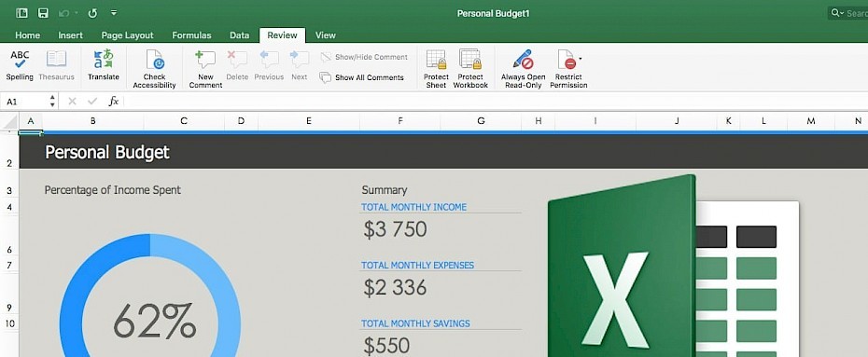Viewport: 868px width, 357px height.
Task: Click the Personal Budget title cell
Action: [106, 153]
